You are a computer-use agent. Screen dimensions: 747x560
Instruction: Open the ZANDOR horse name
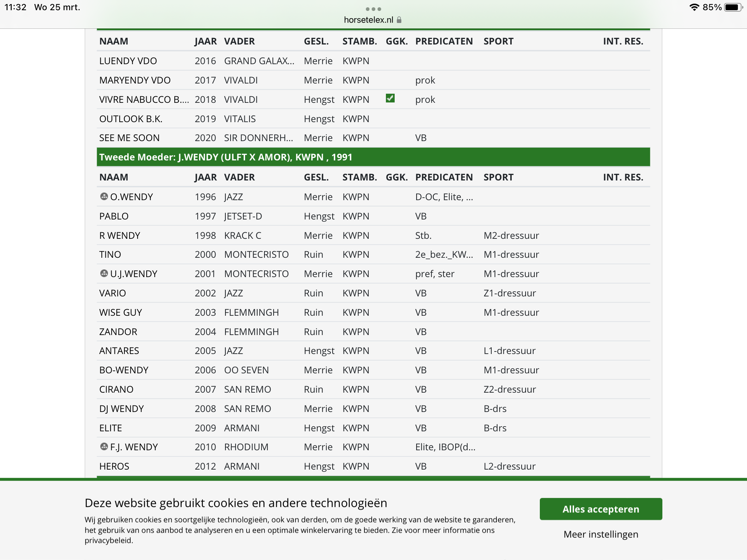click(118, 332)
